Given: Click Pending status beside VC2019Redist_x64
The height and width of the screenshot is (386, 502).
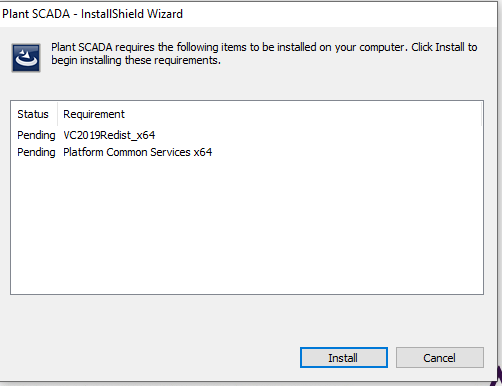Looking at the screenshot, I should [36, 135].
